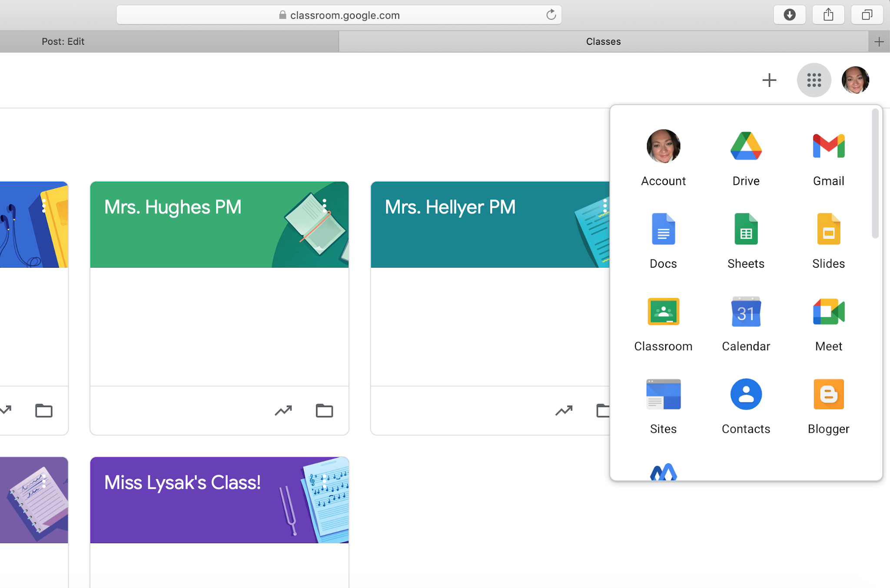This screenshot has height=588, width=890.
Task: Switch to the Post: Edit browser tab
Action: point(169,41)
